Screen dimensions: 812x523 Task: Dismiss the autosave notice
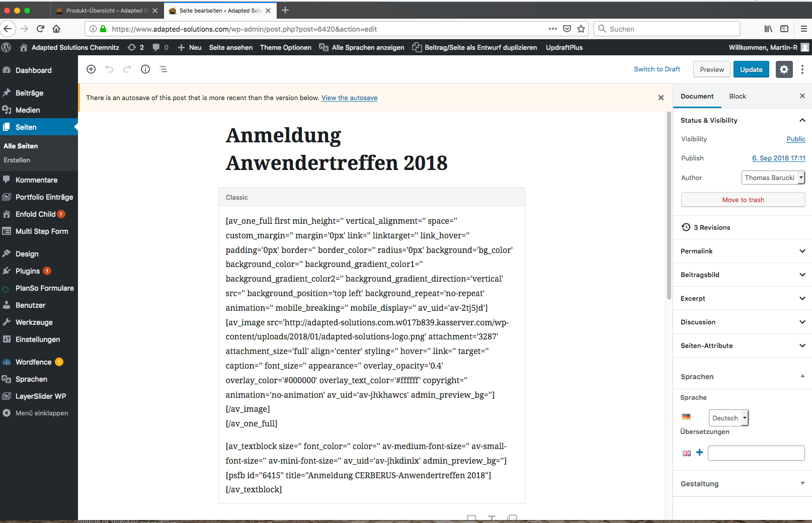coord(661,98)
